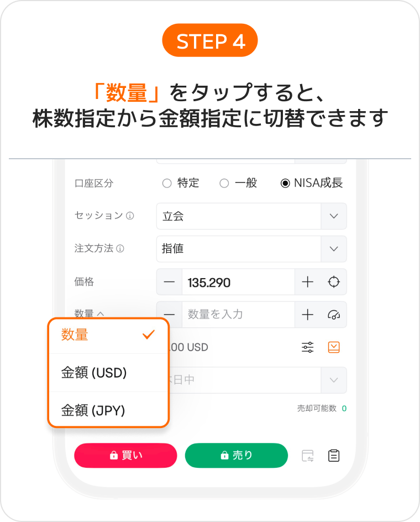Increase price with the plus stepper

(x=307, y=282)
